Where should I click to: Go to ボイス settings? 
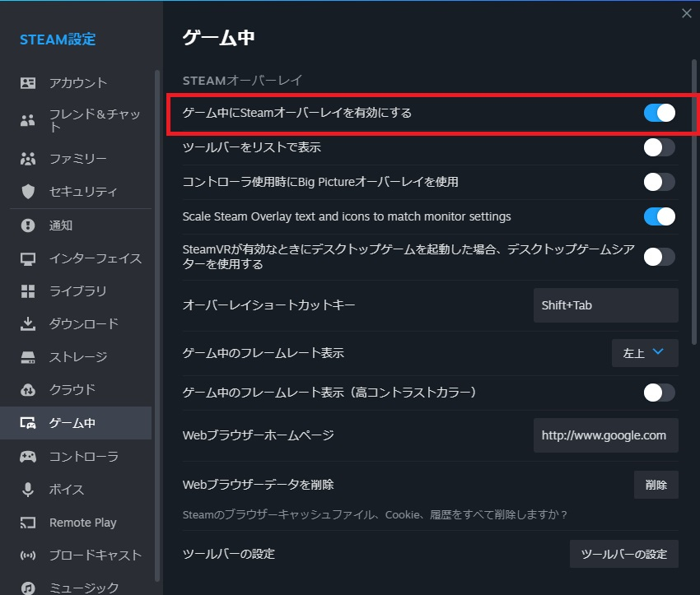point(76,490)
